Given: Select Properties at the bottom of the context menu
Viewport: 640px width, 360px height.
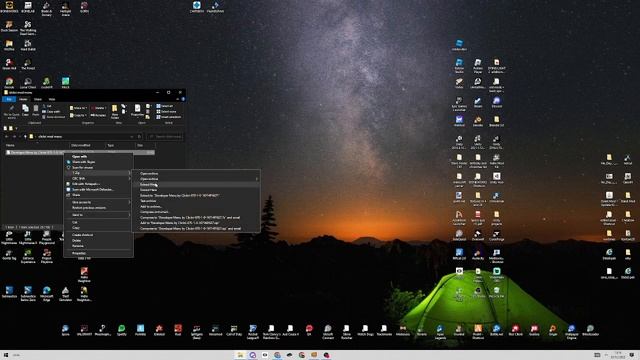Looking at the screenshot, I should pos(98,253).
